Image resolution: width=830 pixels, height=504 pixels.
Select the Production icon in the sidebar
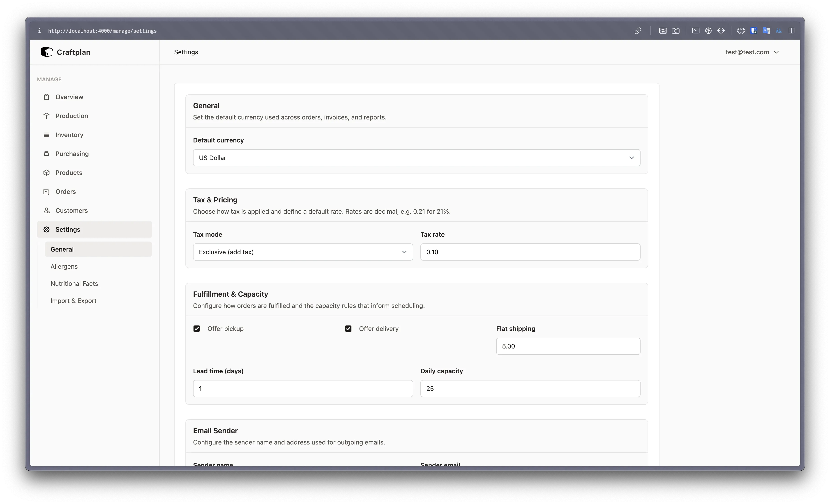47,115
